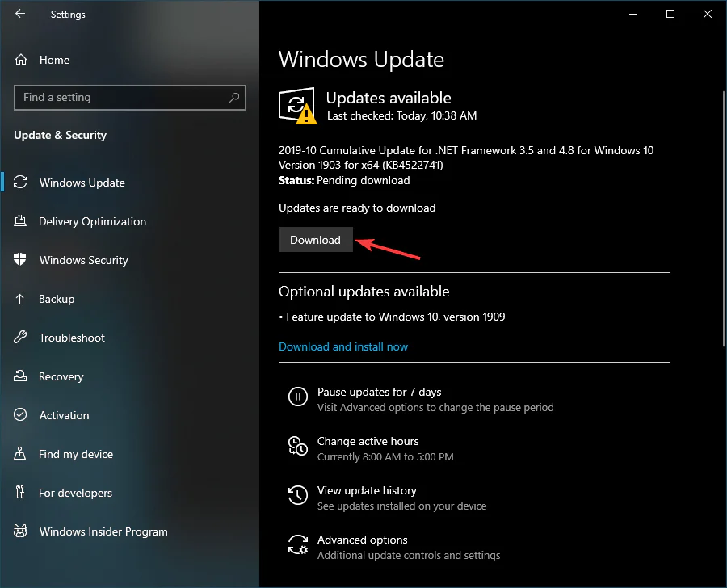
Task: Click the search magnifier icon
Action: tap(234, 98)
